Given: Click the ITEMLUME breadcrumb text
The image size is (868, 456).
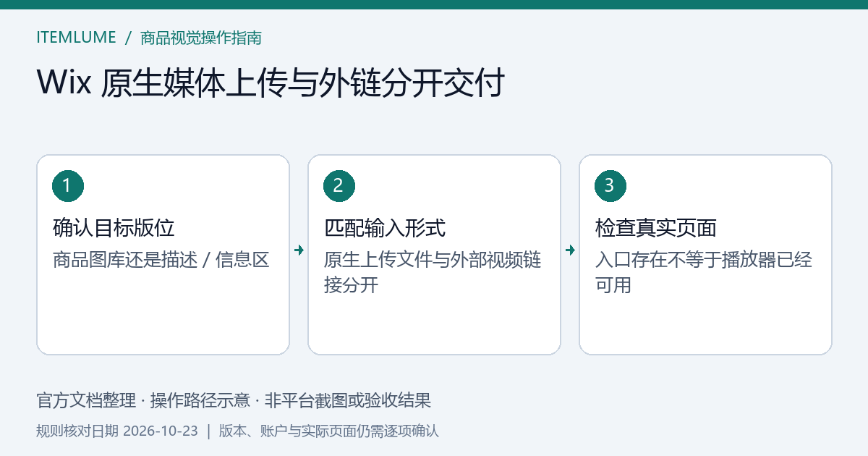Looking at the screenshot, I should 76,38.
